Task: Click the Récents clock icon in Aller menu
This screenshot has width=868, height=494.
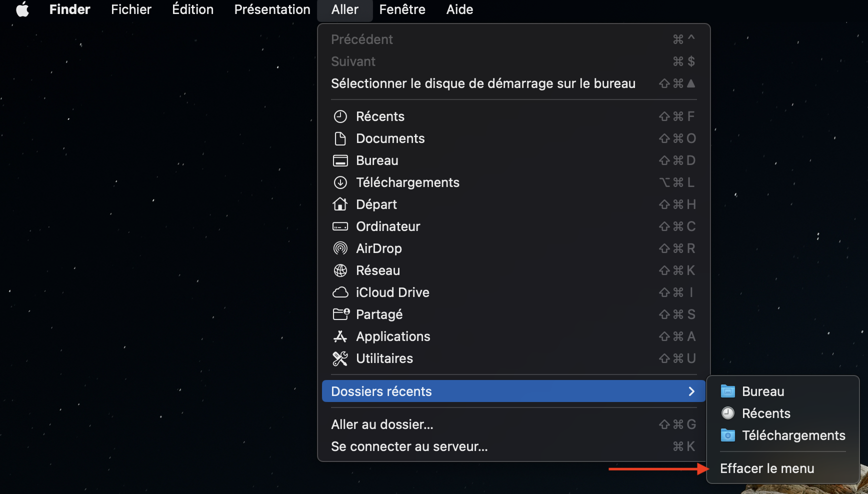Action: [x=340, y=116]
